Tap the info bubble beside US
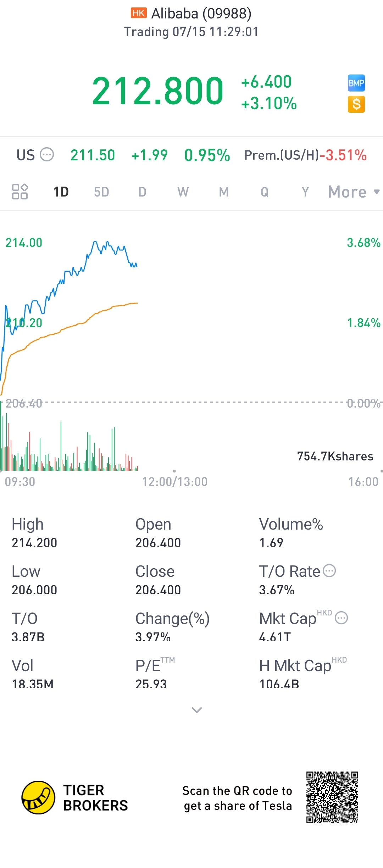This screenshot has width=383, height=868. point(46,155)
